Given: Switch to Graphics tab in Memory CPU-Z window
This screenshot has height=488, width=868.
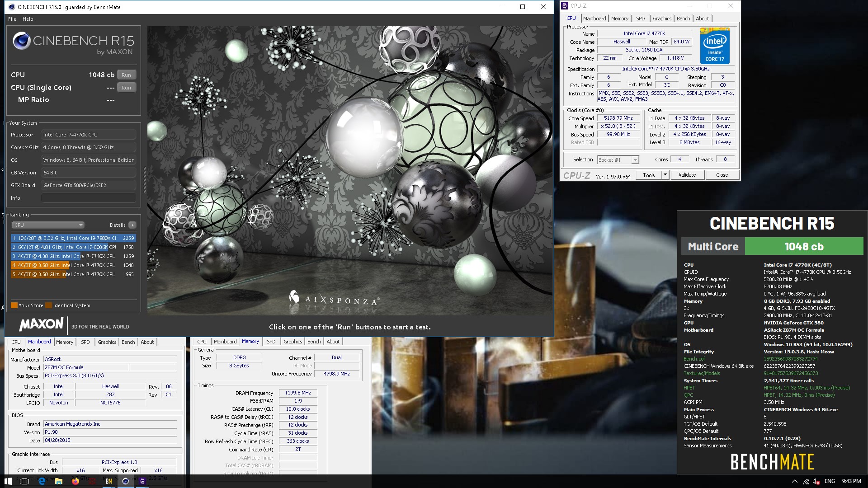Looking at the screenshot, I should (x=292, y=342).
